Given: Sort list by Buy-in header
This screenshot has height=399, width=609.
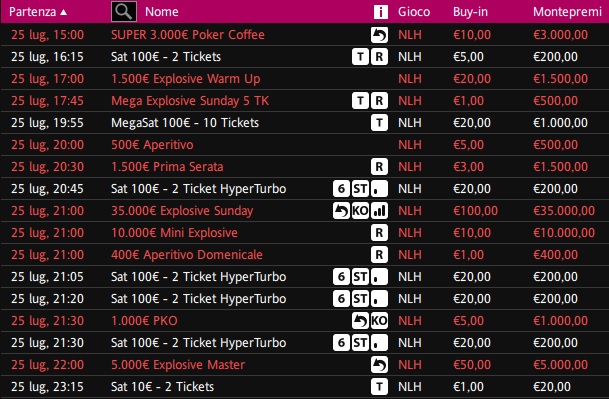Looking at the screenshot, I should click(470, 12).
